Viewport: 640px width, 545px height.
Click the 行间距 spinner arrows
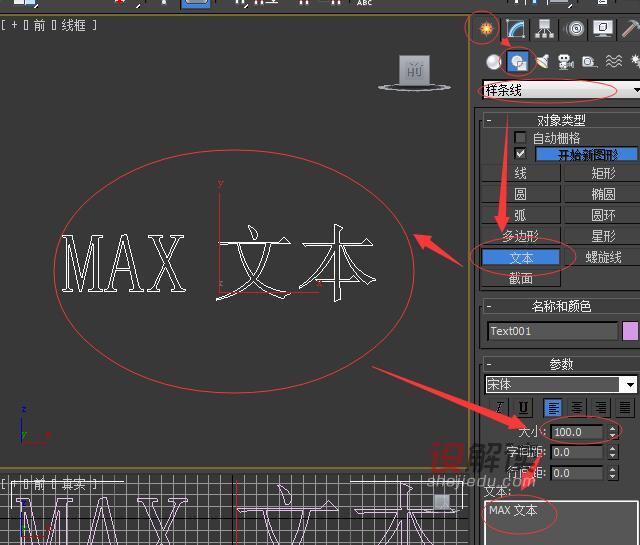[x=613, y=473]
